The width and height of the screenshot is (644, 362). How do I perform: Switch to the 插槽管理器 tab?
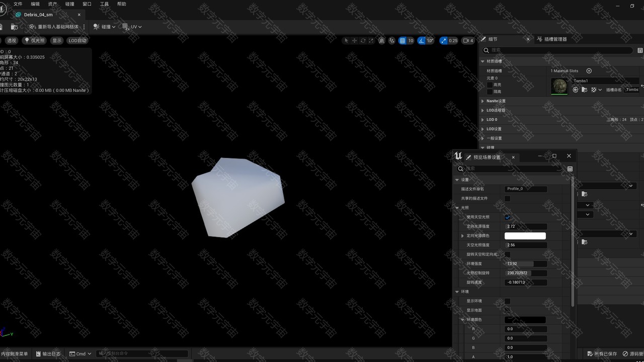click(551, 39)
